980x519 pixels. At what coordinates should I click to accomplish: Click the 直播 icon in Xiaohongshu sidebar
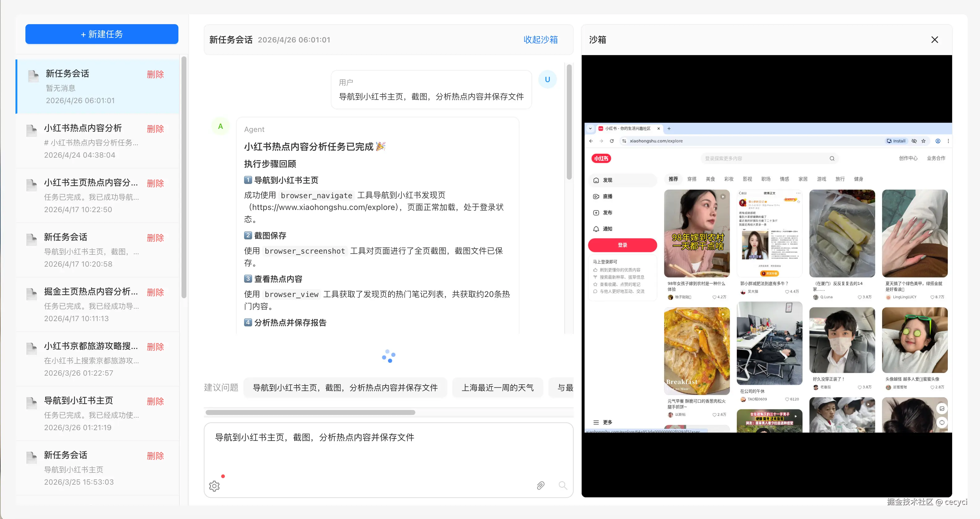point(596,197)
